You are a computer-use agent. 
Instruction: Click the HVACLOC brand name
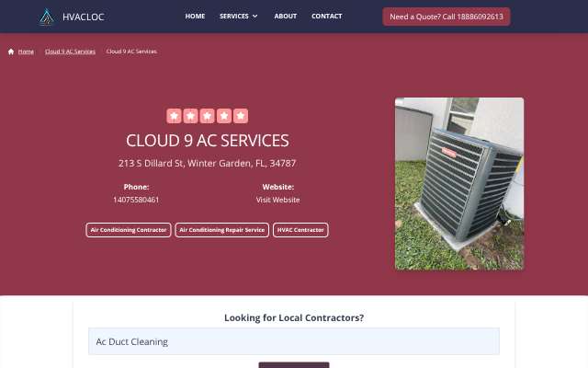point(84,17)
